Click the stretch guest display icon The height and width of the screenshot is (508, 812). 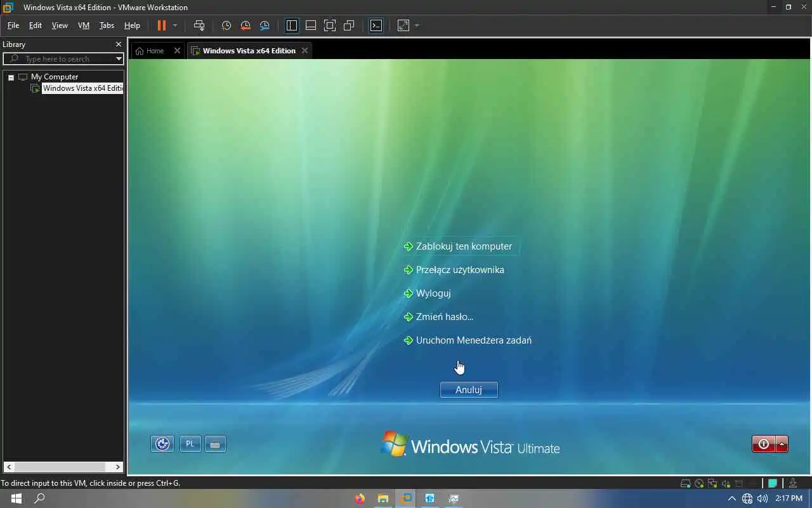coord(403,25)
